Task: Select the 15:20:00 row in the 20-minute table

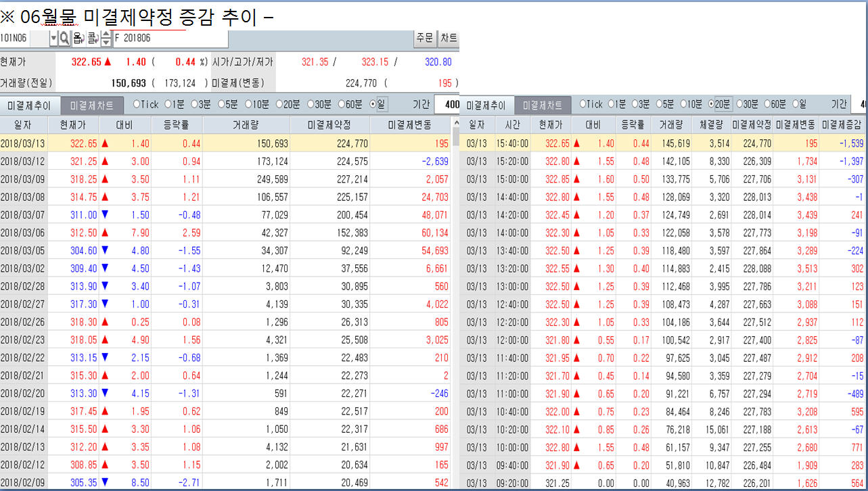Action: (x=663, y=161)
